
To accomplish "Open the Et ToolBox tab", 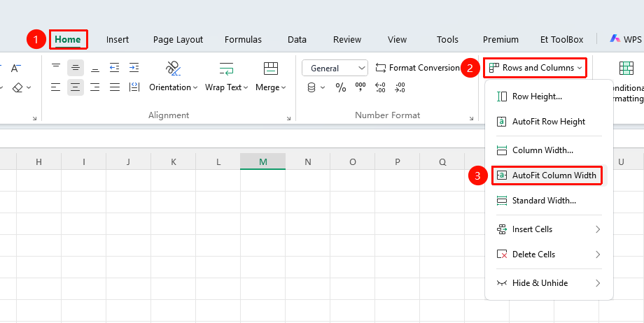I will tap(562, 39).
